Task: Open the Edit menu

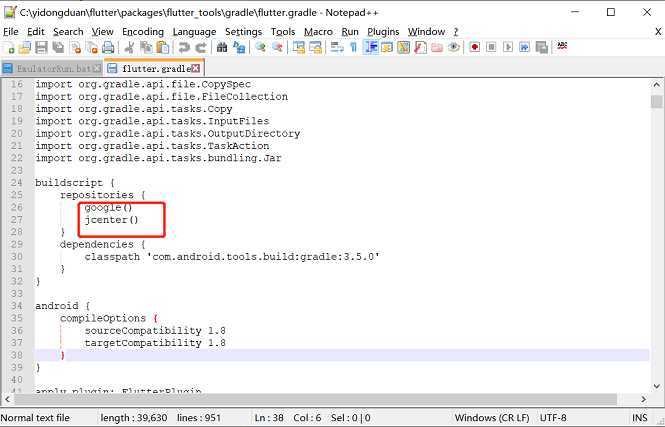Action: (36, 32)
